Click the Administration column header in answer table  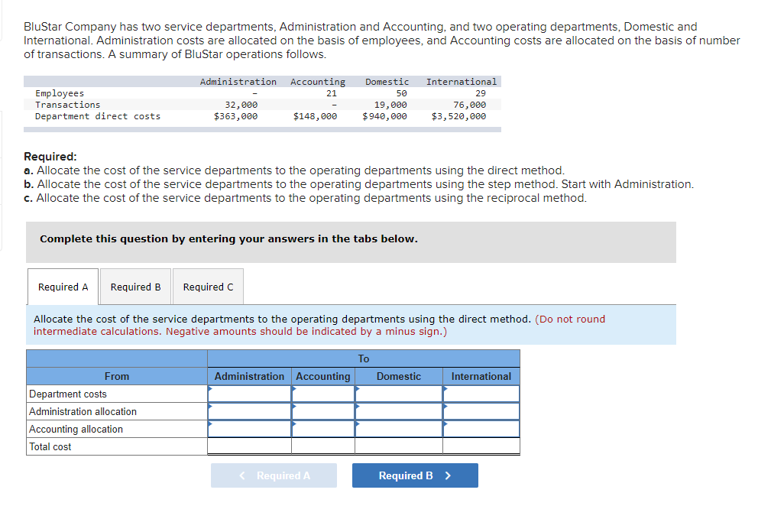point(249,376)
